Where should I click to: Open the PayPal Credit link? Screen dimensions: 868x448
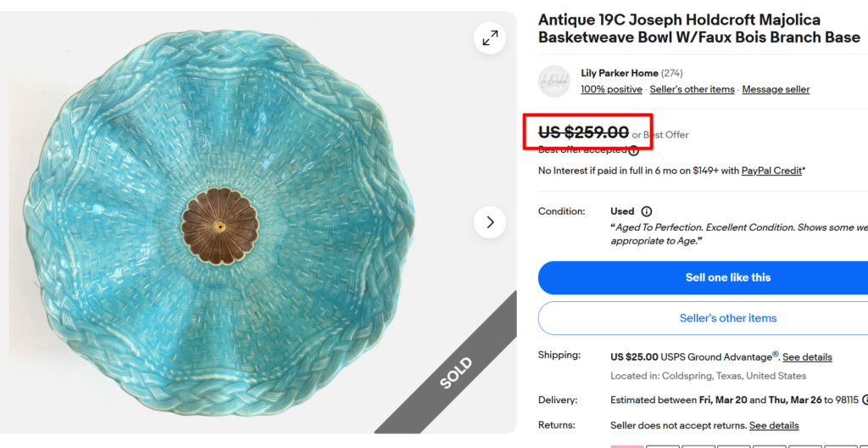tap(771, 171)
